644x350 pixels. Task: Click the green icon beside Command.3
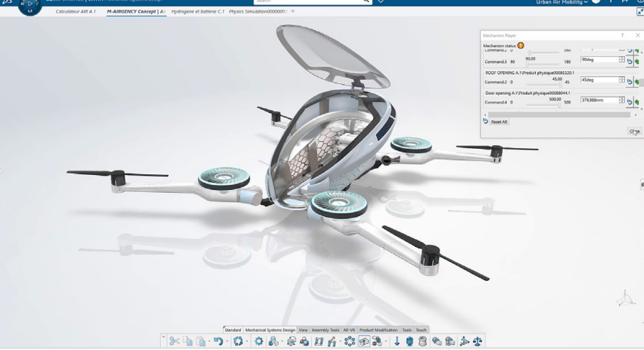tap(637, 62)
